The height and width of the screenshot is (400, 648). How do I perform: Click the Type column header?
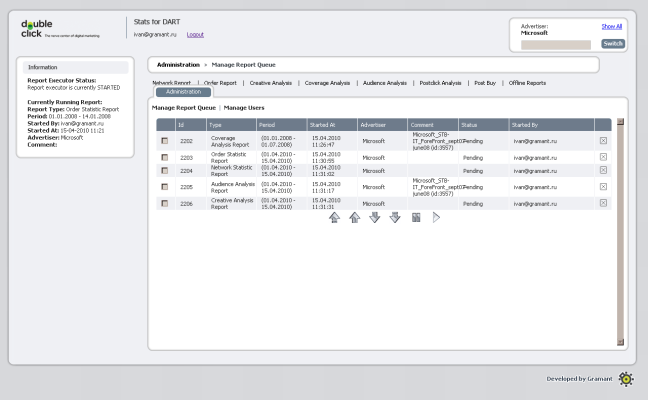pyautogui.click(x=231, y=125)
